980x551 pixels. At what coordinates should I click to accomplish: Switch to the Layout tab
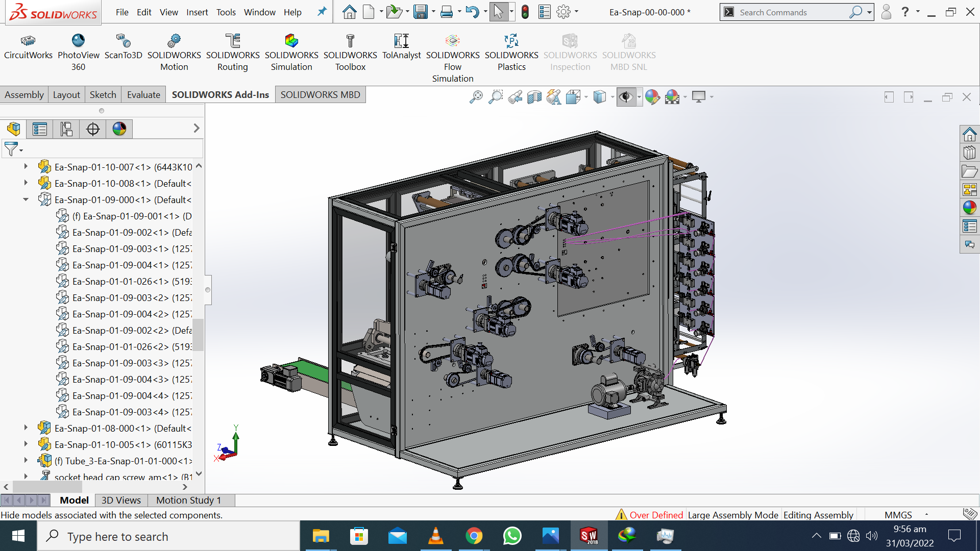(67, 94)
